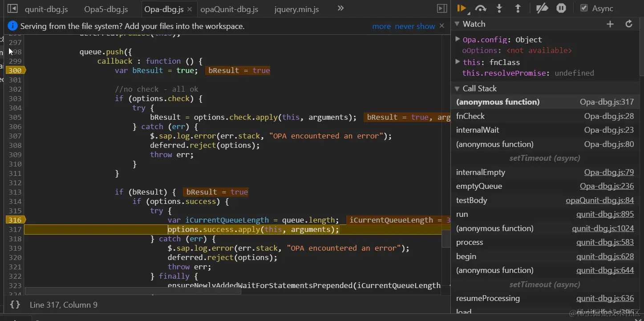Toggle breakpoint on line 316
Image resolution: width=644 pixels, height=321 pixels.
15,220
